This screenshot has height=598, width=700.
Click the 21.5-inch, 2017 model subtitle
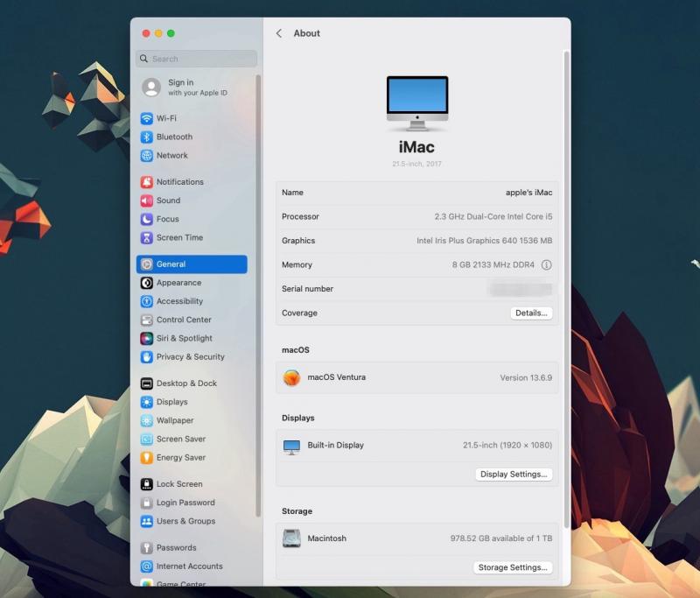[417, 164]
